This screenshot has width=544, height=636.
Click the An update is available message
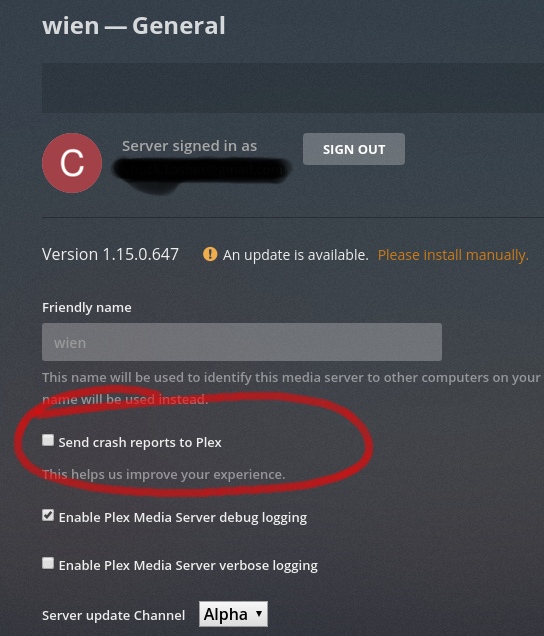(x=296, y=255)
